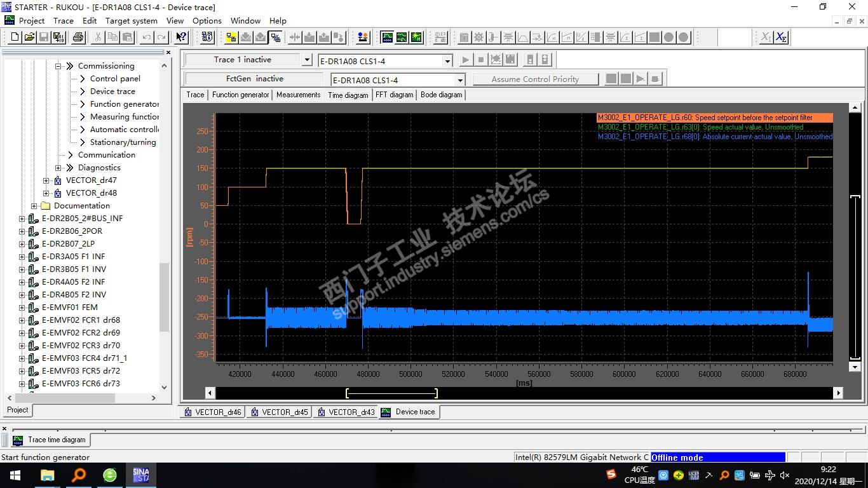
Task: Click the FctGen inactive status button
Action: 255,79
